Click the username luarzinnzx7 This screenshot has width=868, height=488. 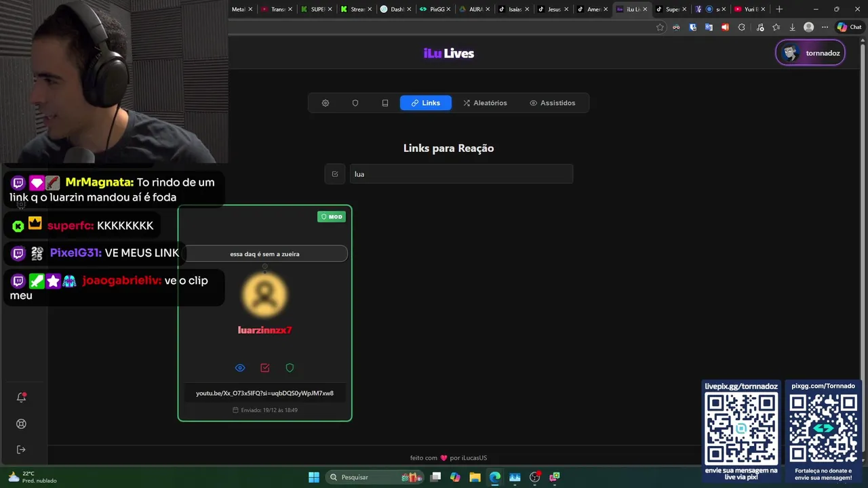(265, 330)
